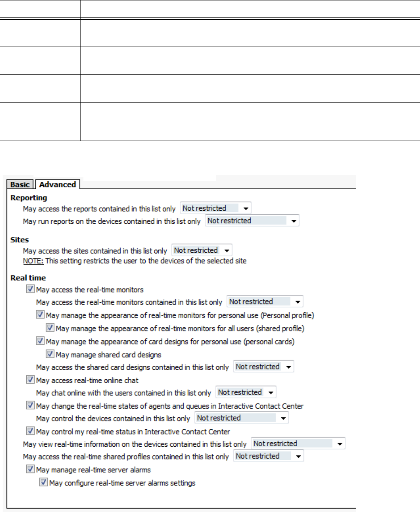Open the view real-time information devices dropdown
This screenshot has height=512, width=420.
pyautogui.click(x=298, y=444)
